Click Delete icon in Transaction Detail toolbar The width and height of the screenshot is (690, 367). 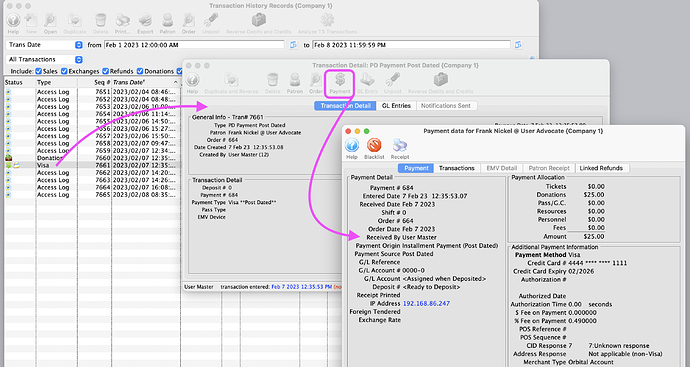272,80
